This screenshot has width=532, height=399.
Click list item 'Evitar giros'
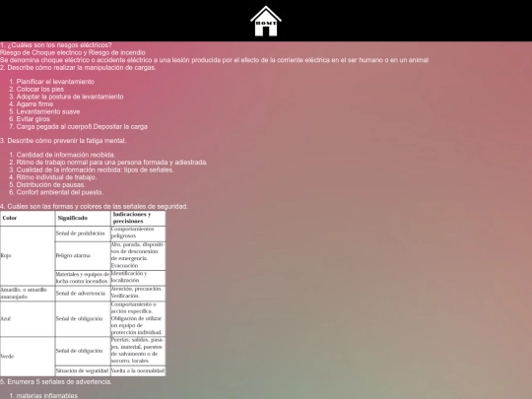point(33,119)
